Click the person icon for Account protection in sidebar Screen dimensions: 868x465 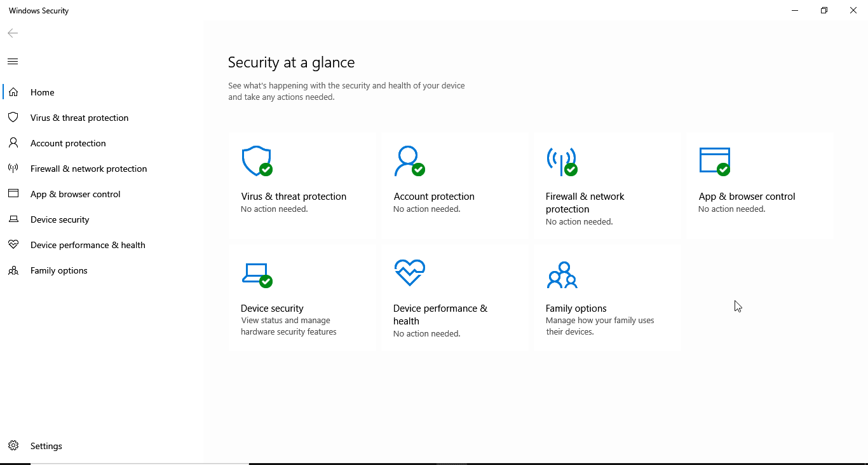(13, 143)
